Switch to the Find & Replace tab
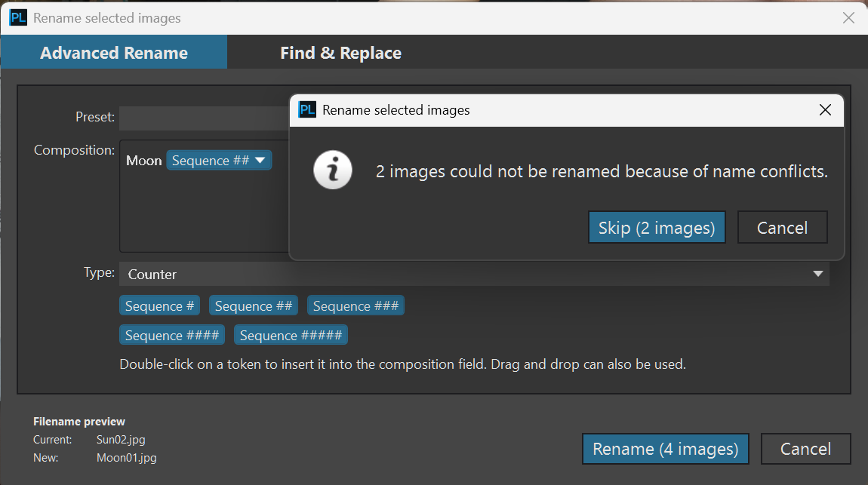Screen dimensions: 868x485 pos(340,53)
